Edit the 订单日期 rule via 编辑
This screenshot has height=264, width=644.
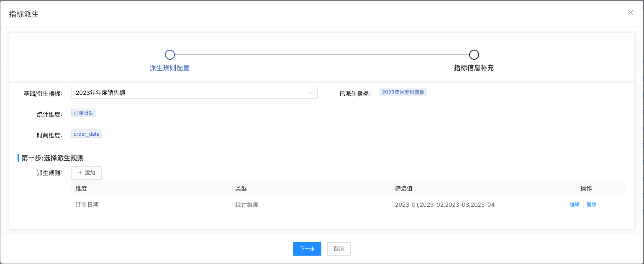click(x=575, y=205)
